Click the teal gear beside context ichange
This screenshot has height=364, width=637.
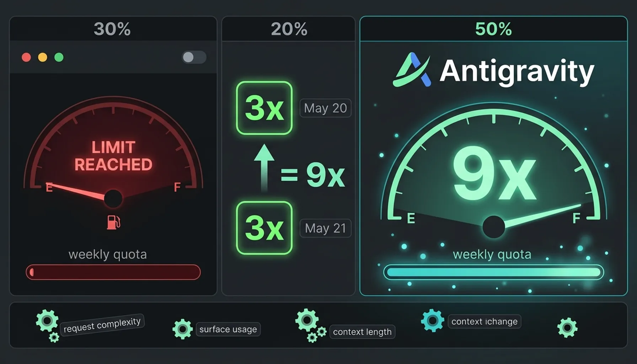433,321
